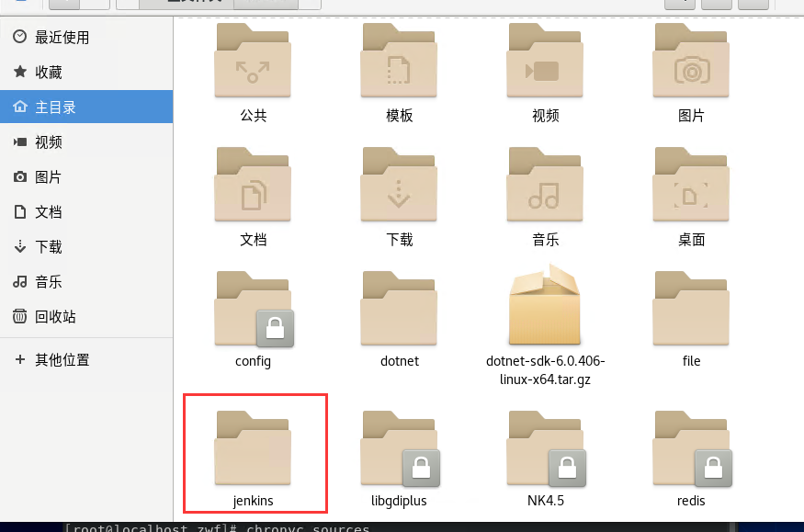Open the 下载 folder icon
The width and height of the screenshot is (804, 532).
pyautogui.click(x=399, y=184)
